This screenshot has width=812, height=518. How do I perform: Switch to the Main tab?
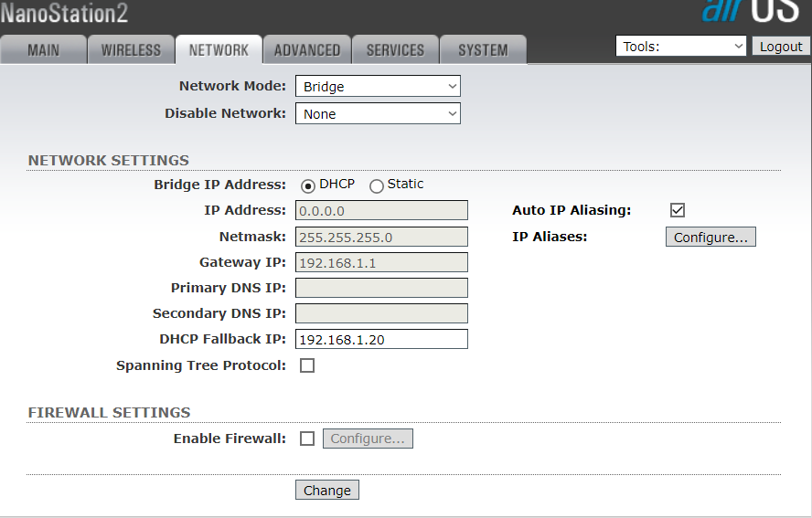click(44, 50)
